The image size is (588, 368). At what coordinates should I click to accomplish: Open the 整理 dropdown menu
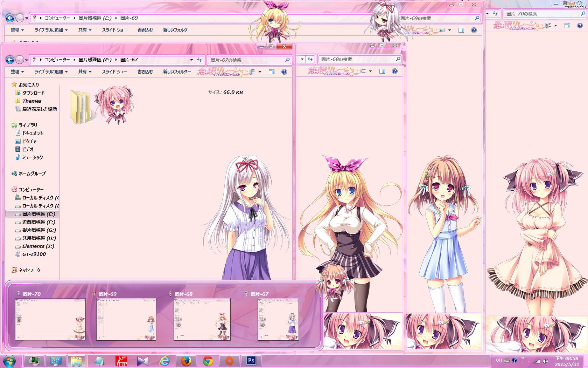(17, 71)
